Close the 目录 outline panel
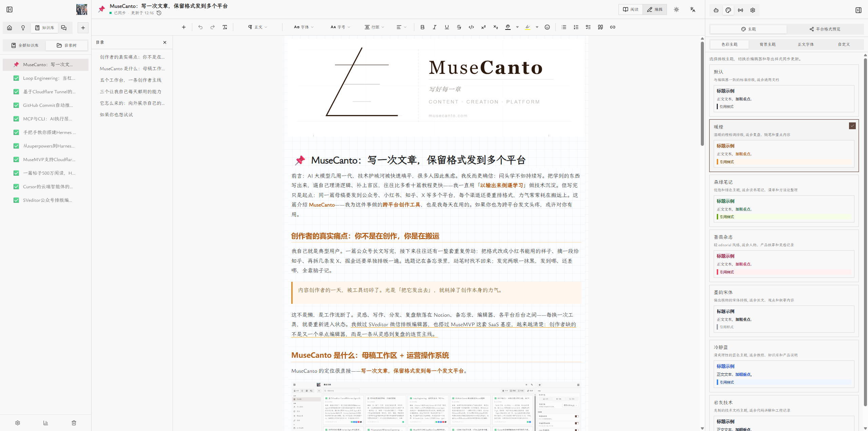 tap(165, 42)
